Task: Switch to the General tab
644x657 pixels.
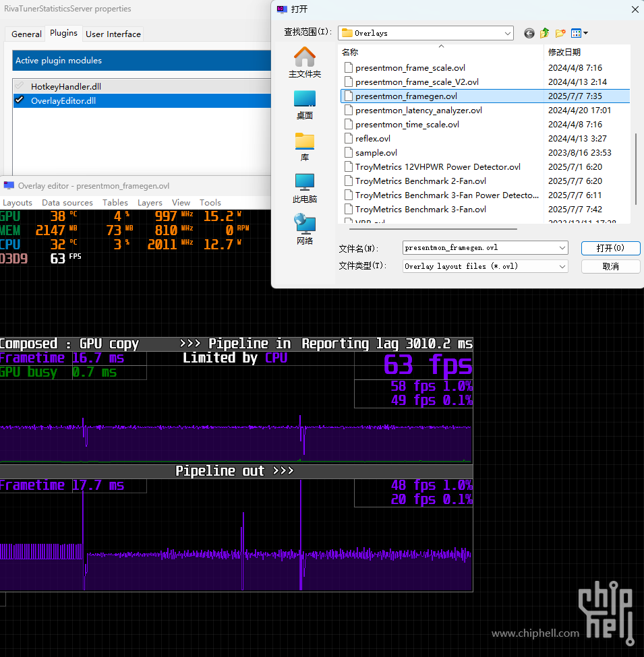Action: 26,34
